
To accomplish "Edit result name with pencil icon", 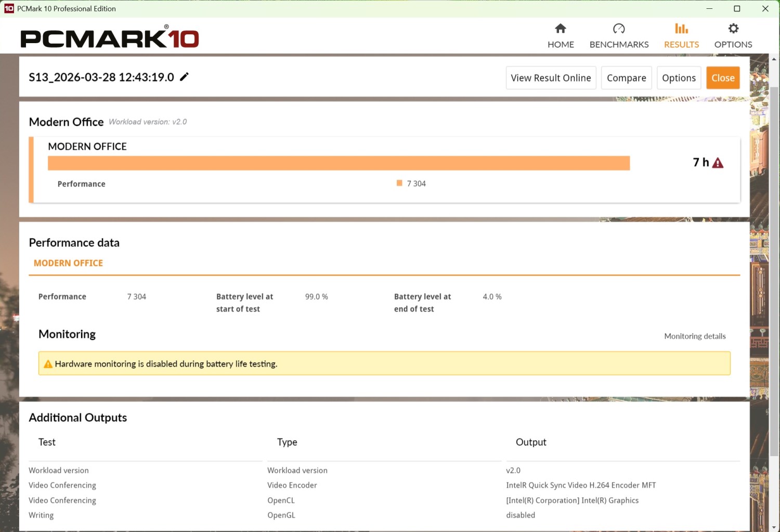I will click(x=184, y=77).
